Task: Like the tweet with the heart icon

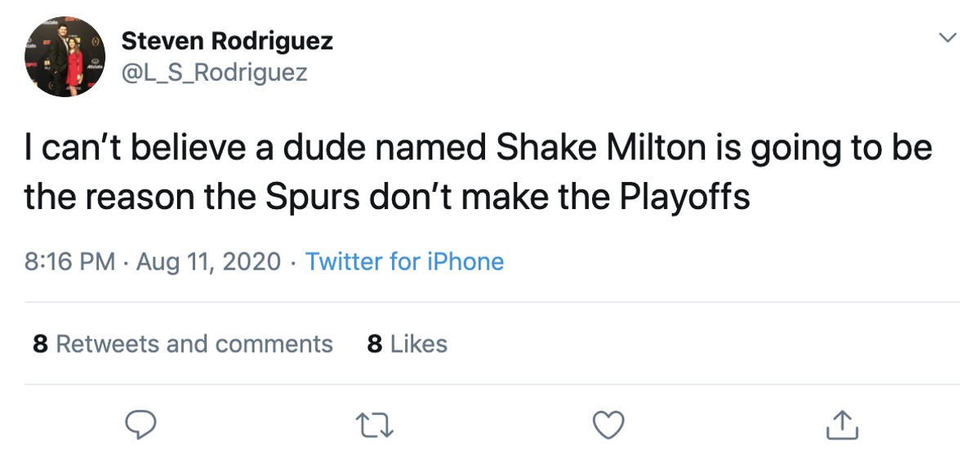Action: click(x=608, y=423)
